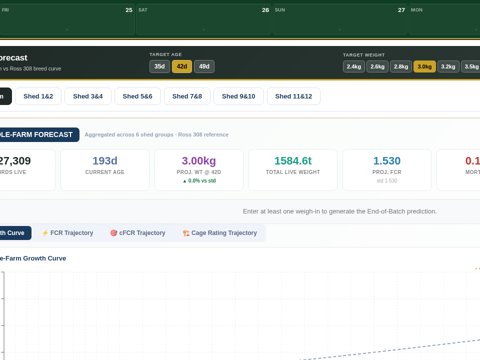This screenshot has width=480, height=360.
Task: Click the selected first farm tab
Action: (5, 96)
